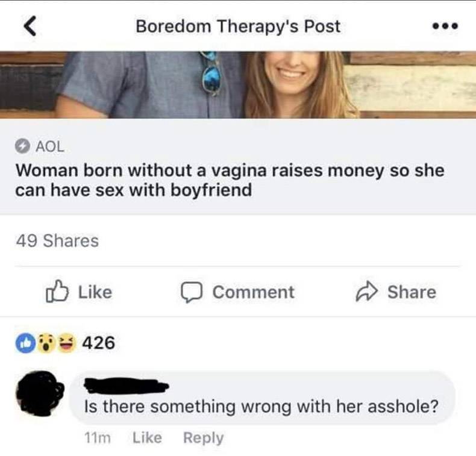Click the laughing haha reaction emoji

click(x=66, y=343)
